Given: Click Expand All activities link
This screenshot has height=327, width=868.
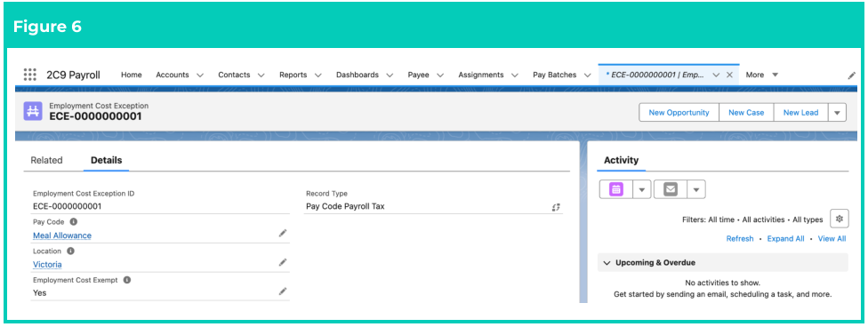Looking at the screenshot, I should pyautogui.click(x=785, y=238).
